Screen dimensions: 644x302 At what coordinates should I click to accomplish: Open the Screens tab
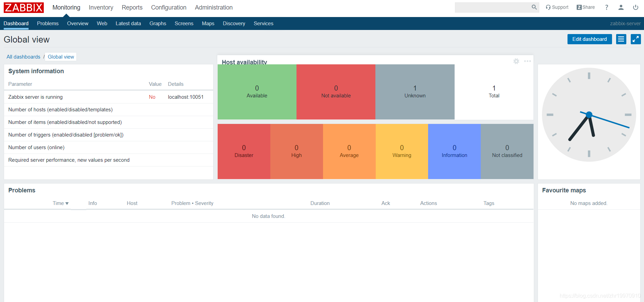pyautogui.click(x=184, y=23)
